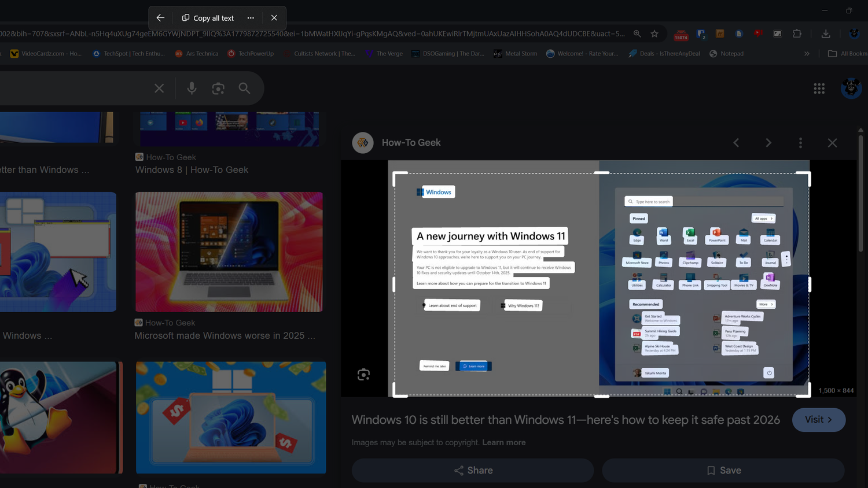
Task: Open the penguin mascot thumbnail
Action: pyautogui.click(x=61, y=417)
